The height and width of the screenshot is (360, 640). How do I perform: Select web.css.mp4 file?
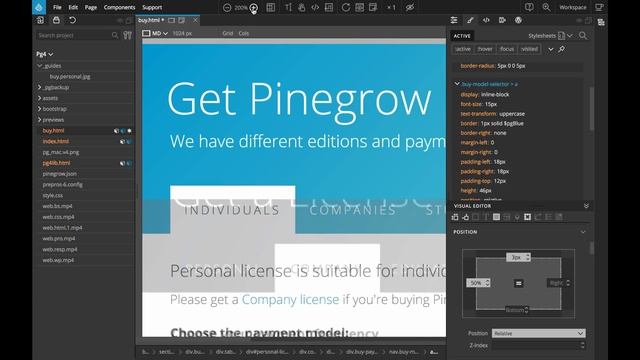(58, 217)
